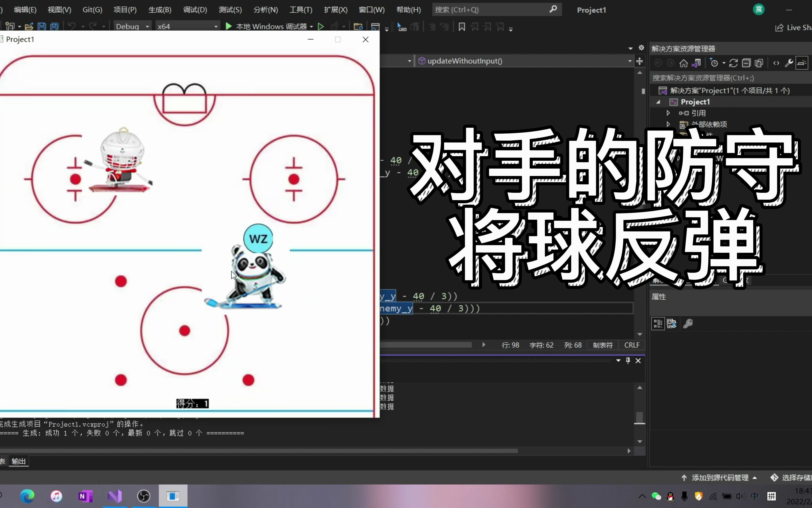This screenshot has height=508, width=812.
Task: Click the WeChat icon in the system tray
Action: tap(656, 496)
